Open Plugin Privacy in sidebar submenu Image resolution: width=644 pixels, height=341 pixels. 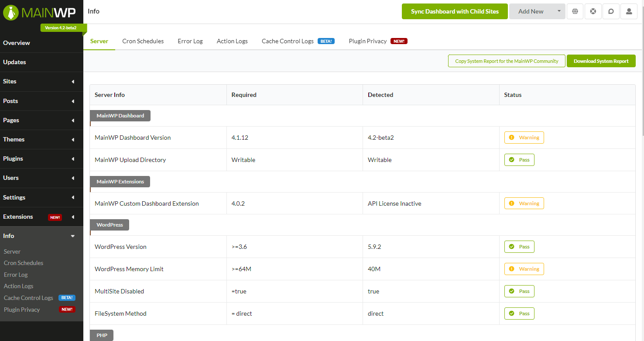(22, 310)
